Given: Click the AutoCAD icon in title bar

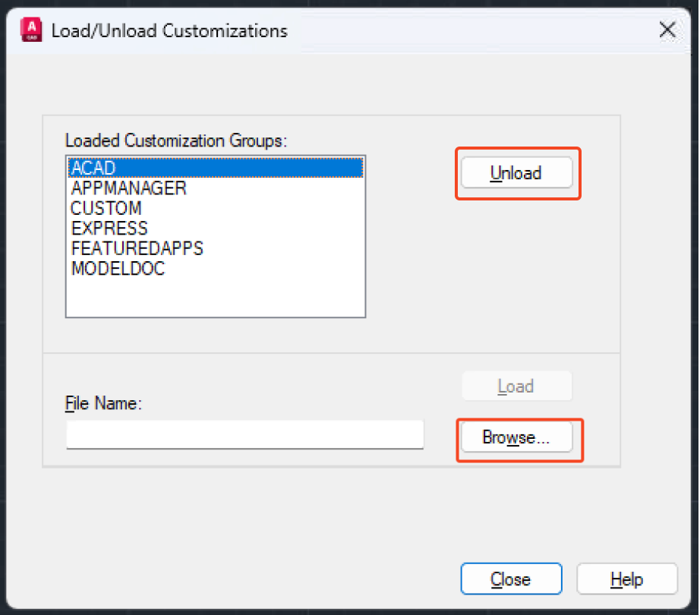Looking at the screenshot, I should click(31, 30).
